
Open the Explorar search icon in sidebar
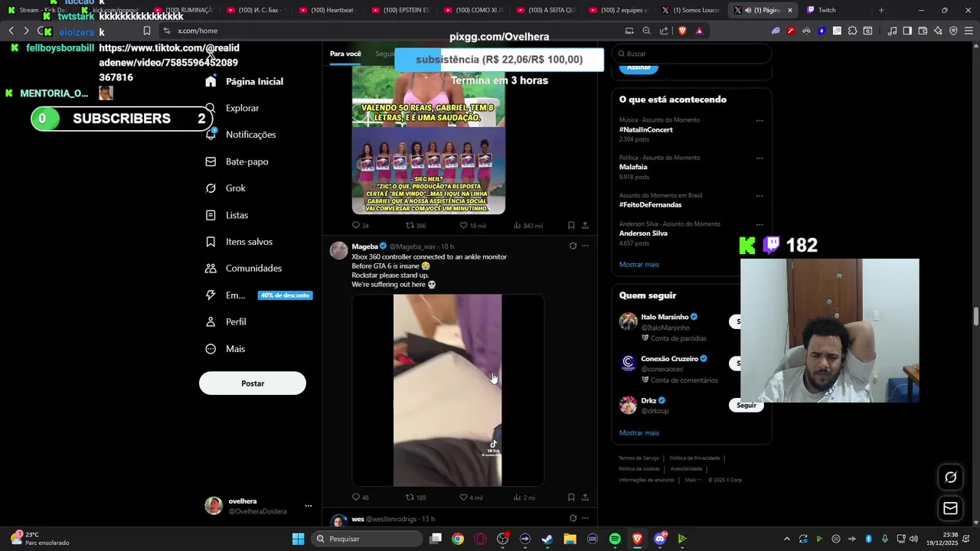pyautogui.click(x=211, y=108)
